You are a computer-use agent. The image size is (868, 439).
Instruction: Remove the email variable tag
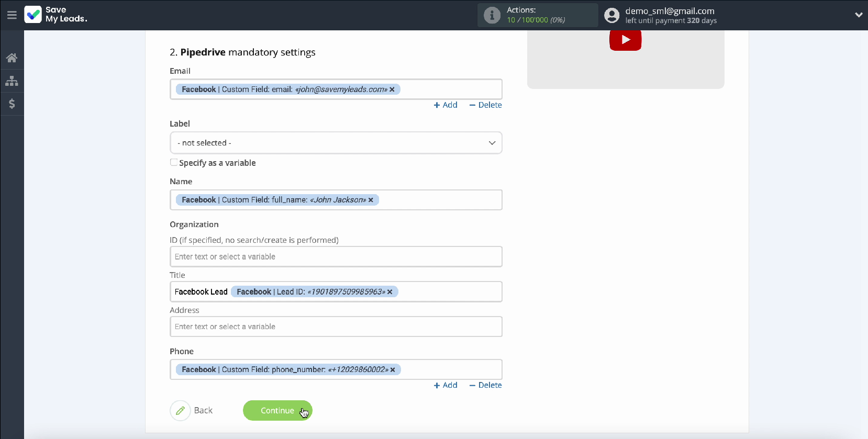[392, 89]
